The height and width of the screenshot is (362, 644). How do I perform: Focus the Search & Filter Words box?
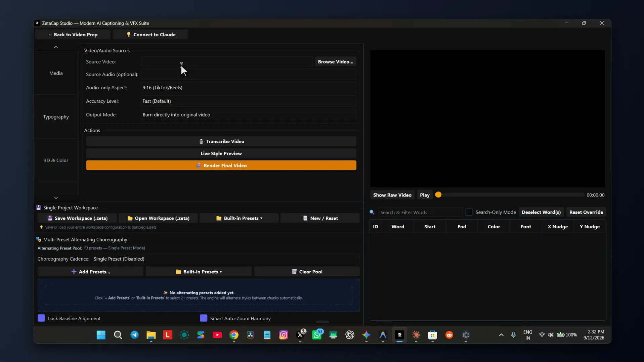point(420,212)
